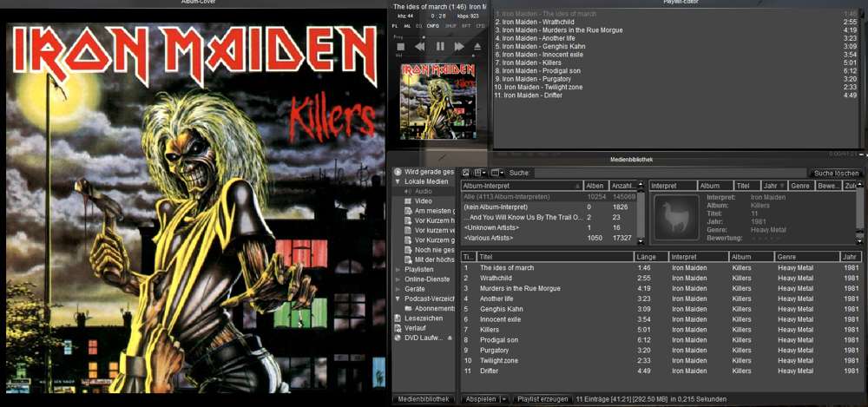The width and height of the screenshot is (868, 407).
Task: Expand the Playlisten tree node
Action: click(398, 270)
